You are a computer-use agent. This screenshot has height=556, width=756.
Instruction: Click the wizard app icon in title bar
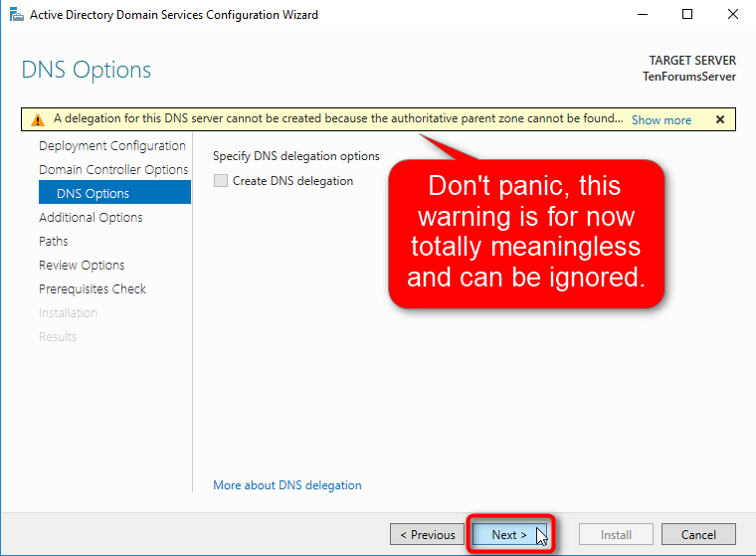16,15
